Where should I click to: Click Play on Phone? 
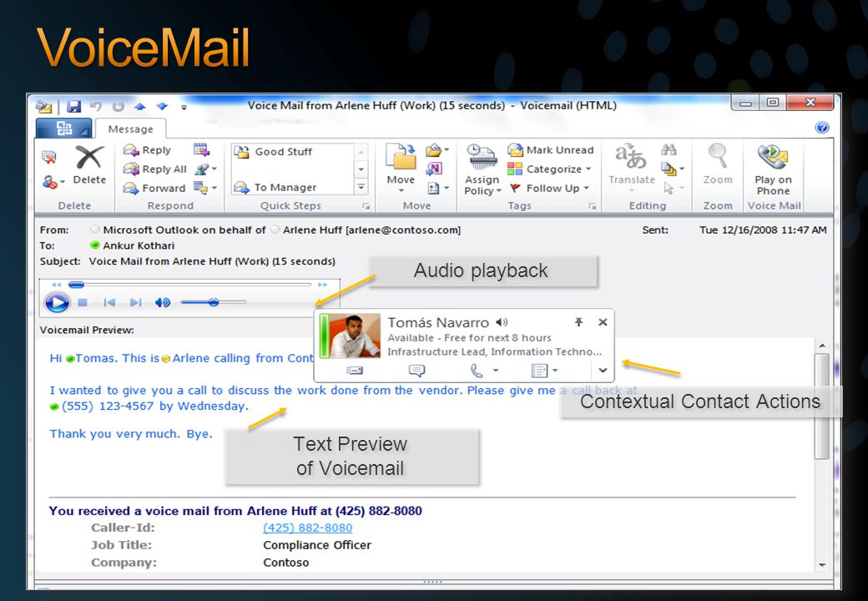pyautogui.click(x=774, y=169)
